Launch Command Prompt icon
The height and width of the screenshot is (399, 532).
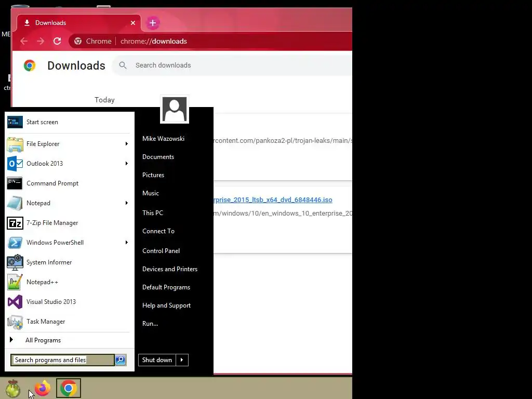click(15, 183)
